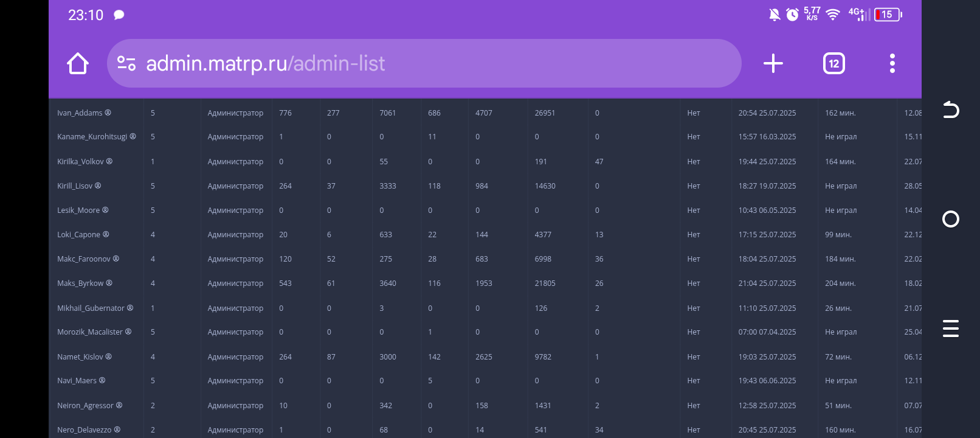Tap the Android home circle button
This screenshot has width=980, height=438.
click(x=951, y=219)
